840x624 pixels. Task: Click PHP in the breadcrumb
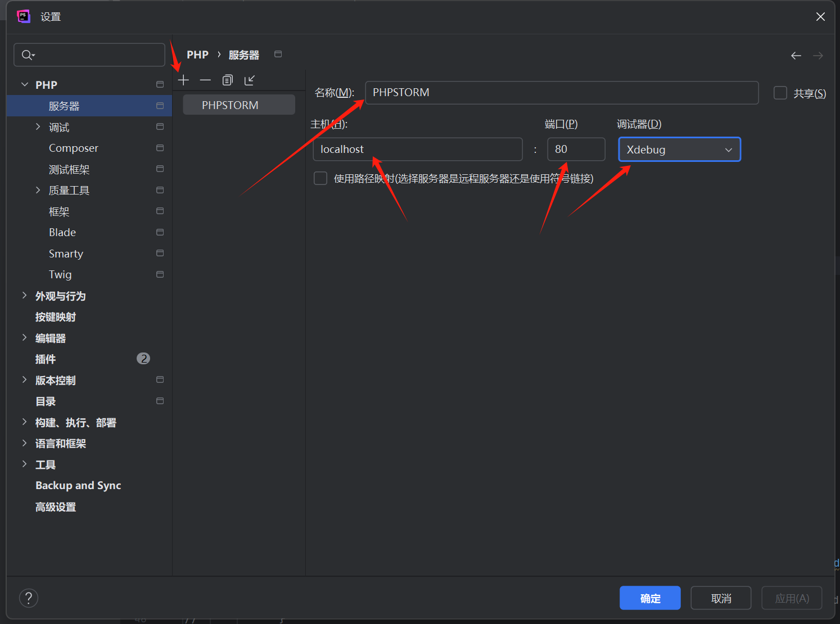(197, 55)
